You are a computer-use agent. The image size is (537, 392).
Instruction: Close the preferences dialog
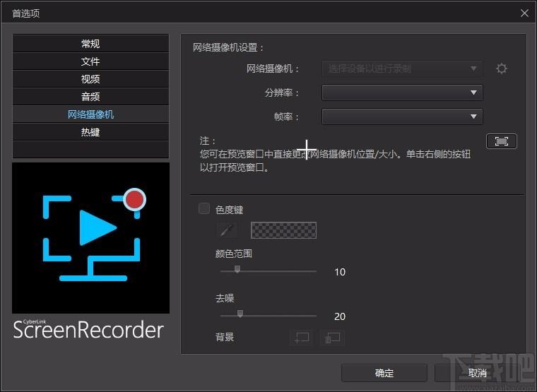[524, 13]
